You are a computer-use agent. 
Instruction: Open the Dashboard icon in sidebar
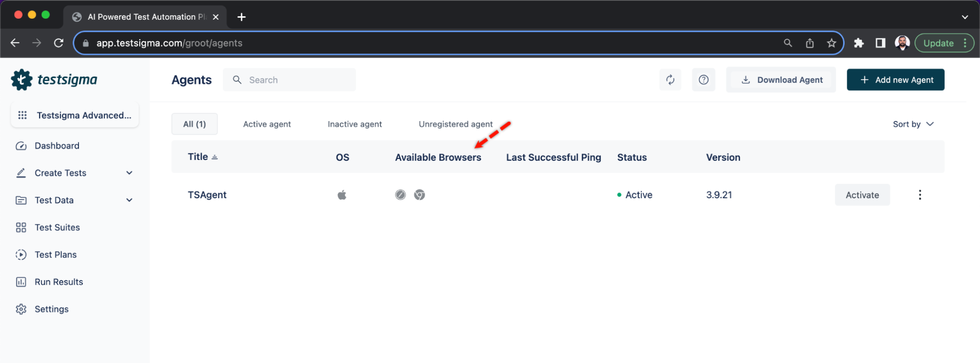coord(21,146)
